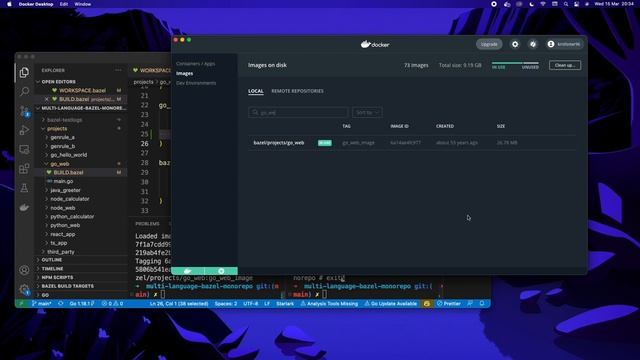Click the sync changes icon in status bar

coord(61,304)
